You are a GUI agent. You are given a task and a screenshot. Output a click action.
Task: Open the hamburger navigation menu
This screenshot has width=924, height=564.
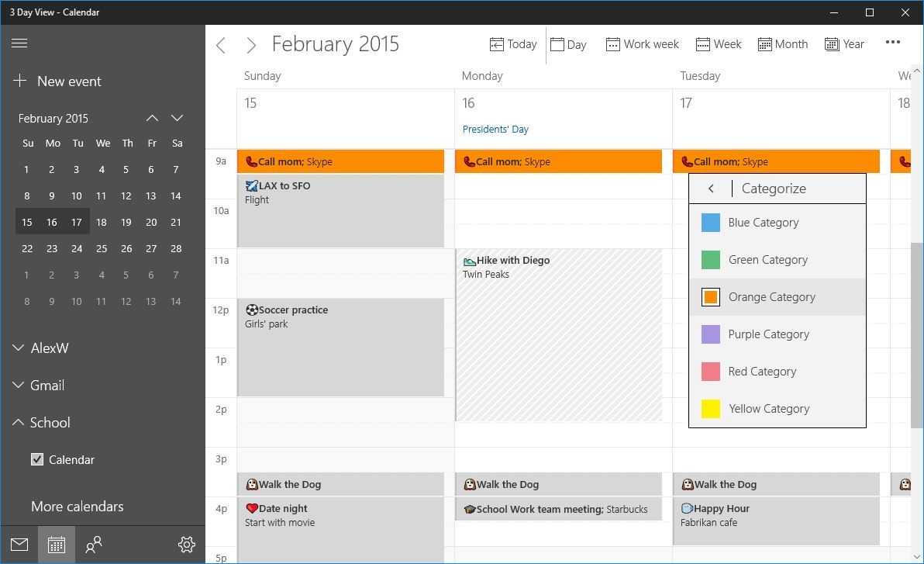[x=19, y=43]
